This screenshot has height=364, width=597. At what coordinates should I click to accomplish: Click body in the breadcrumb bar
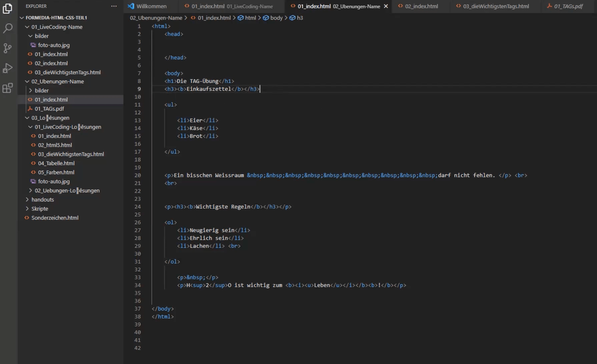point(276,18)
